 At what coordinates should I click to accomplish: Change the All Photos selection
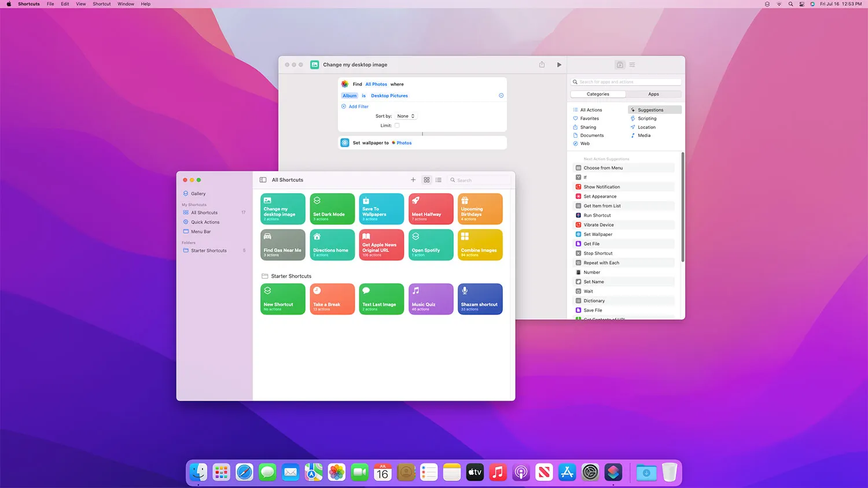(376, 84)
